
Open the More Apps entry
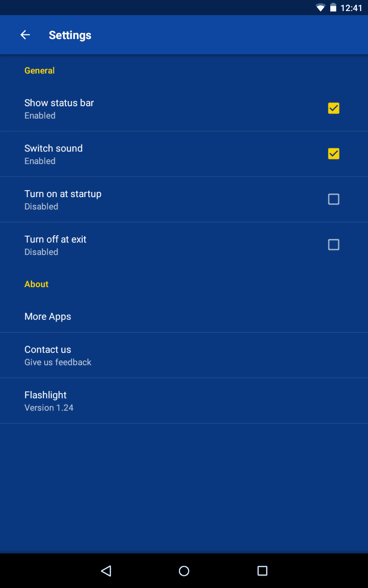[48, 317]
